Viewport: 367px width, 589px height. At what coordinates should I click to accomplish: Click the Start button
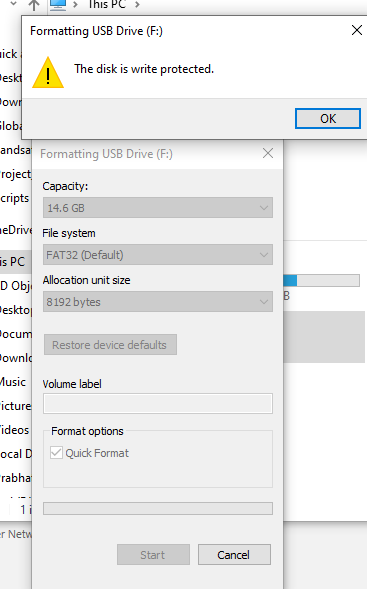pyautogui.click(x=153, y=554)
